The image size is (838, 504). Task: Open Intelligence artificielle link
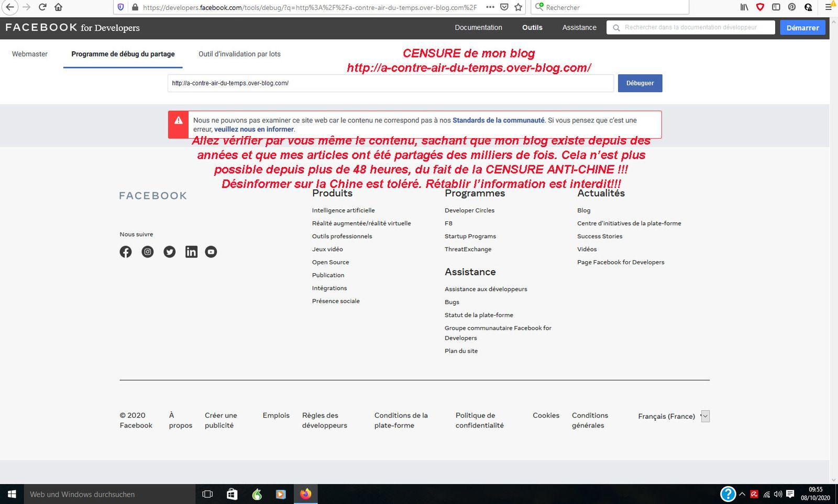tap(344, 210)
